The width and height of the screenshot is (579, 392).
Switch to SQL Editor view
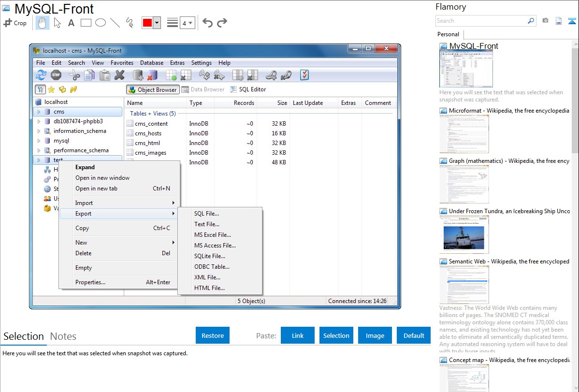pyautogui.click(x=248, y=89)
